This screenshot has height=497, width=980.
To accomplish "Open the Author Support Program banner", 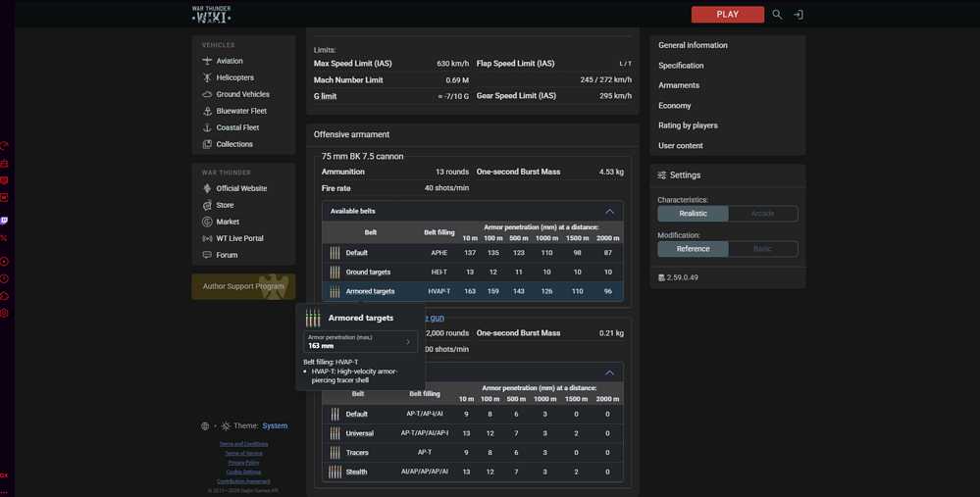I will click(243, 286).
